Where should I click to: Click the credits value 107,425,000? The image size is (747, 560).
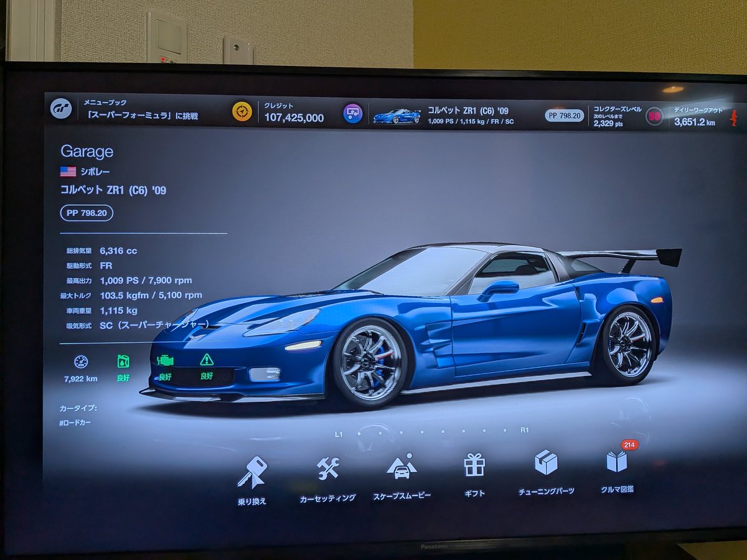(x=294, y=118)
